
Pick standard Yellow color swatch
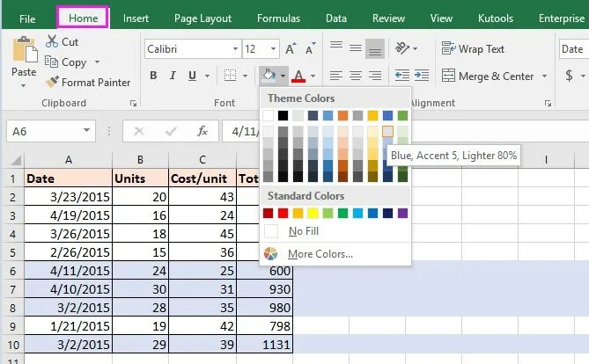[313, 214]
